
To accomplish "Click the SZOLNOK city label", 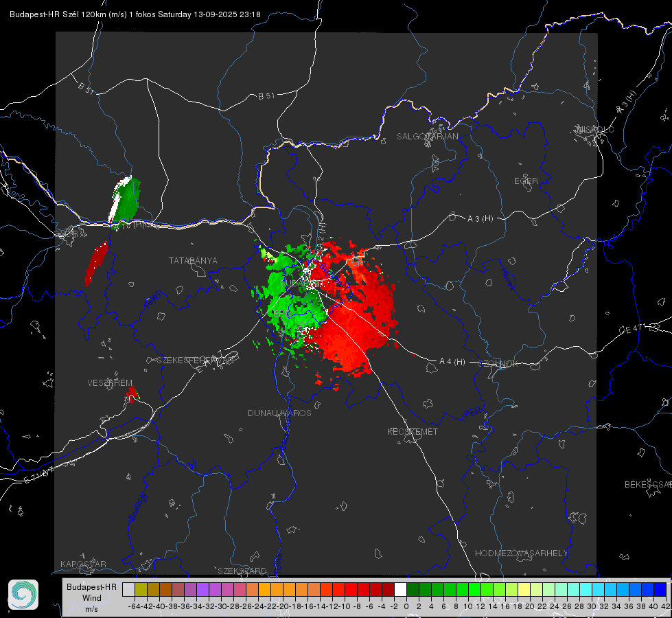I will point(499,364).
